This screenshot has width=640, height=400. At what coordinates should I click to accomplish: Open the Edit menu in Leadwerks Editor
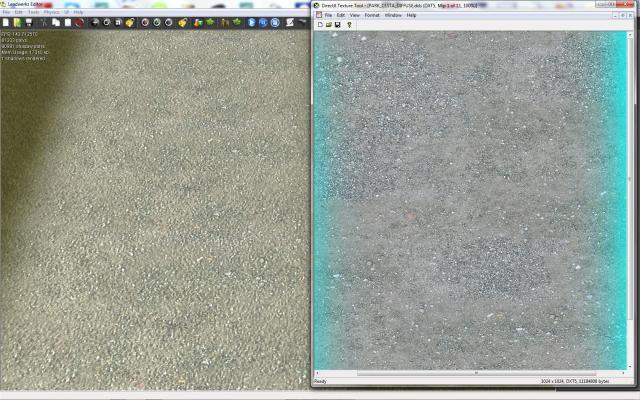[19, 12]
